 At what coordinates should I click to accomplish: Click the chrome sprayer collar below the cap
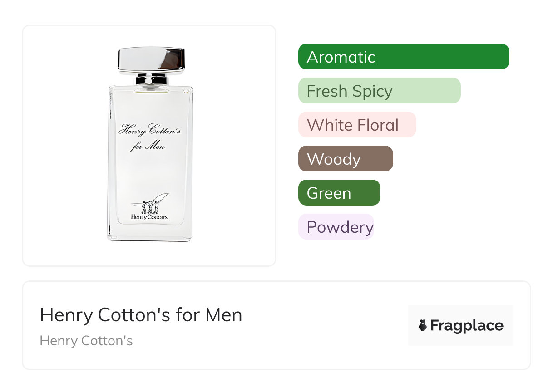pyautogui.click(x=151, y=80)
